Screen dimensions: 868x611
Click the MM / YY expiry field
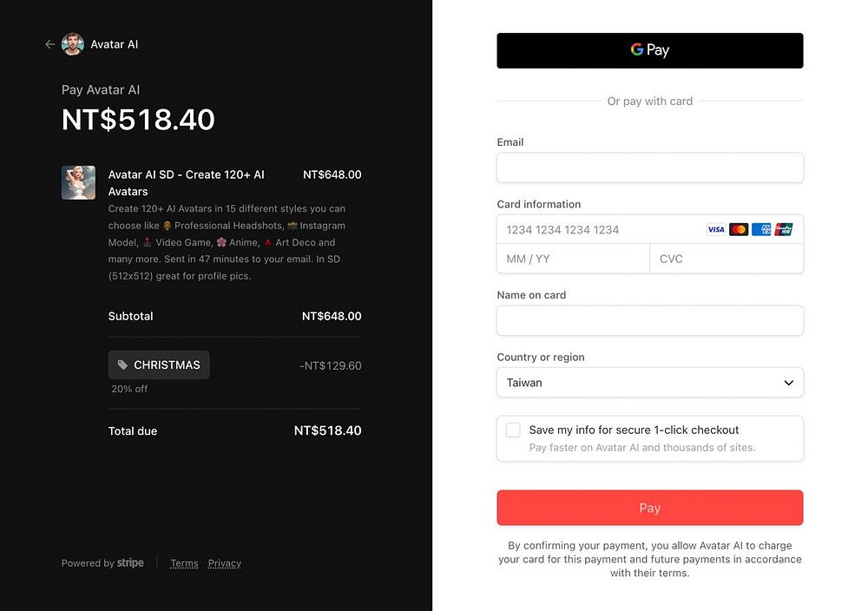click(573, 260)
